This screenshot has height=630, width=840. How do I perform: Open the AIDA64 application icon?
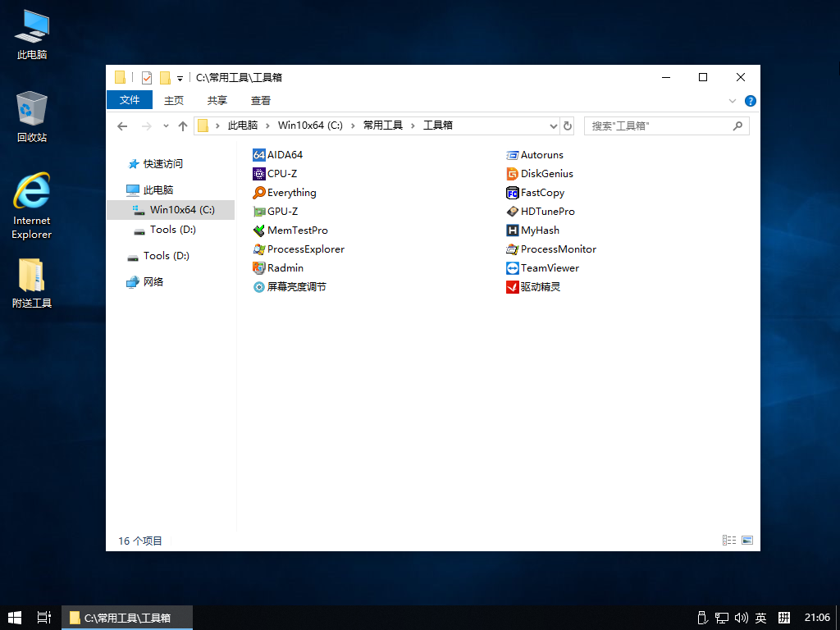click(x=258, y=155)
